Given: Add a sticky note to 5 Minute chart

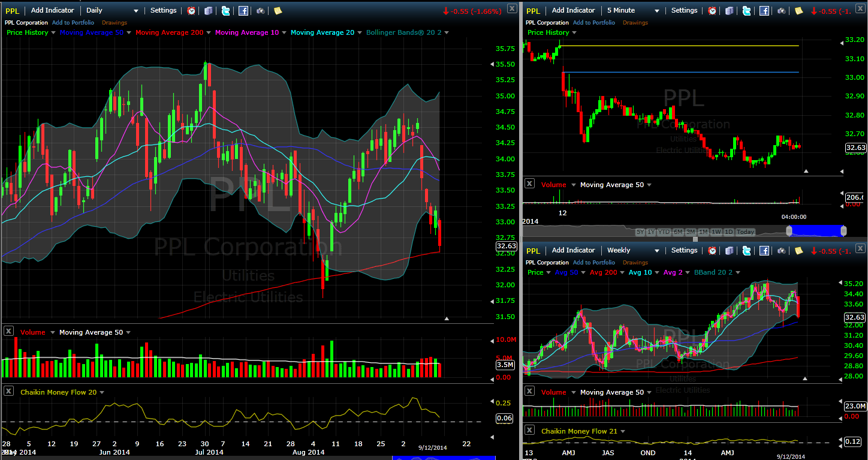Looking at the screenshot, I should 798,10.
